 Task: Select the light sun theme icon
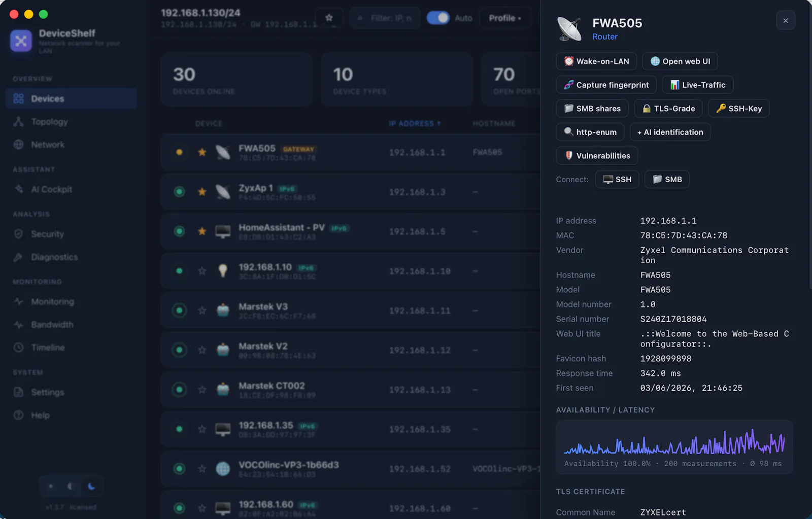tap(51, 486)
